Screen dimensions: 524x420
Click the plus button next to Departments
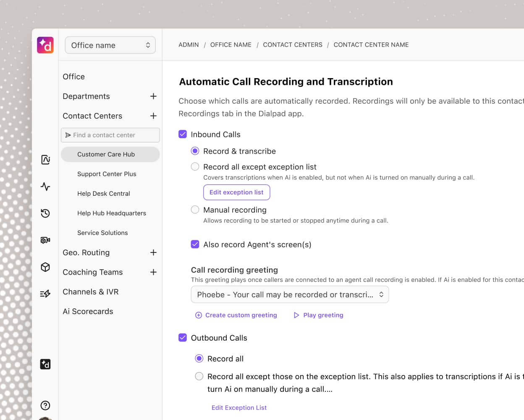point(153,96)
